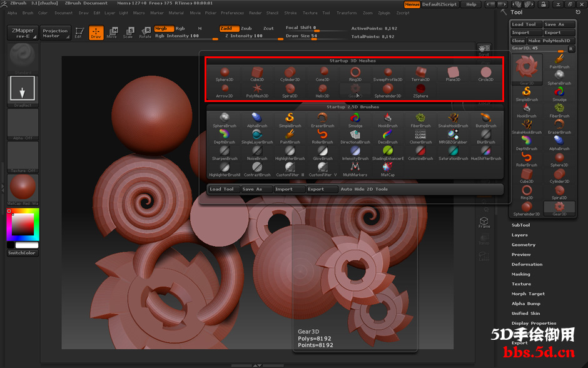
Task: Expand the Masking section
Action: [x=520, y=274]
